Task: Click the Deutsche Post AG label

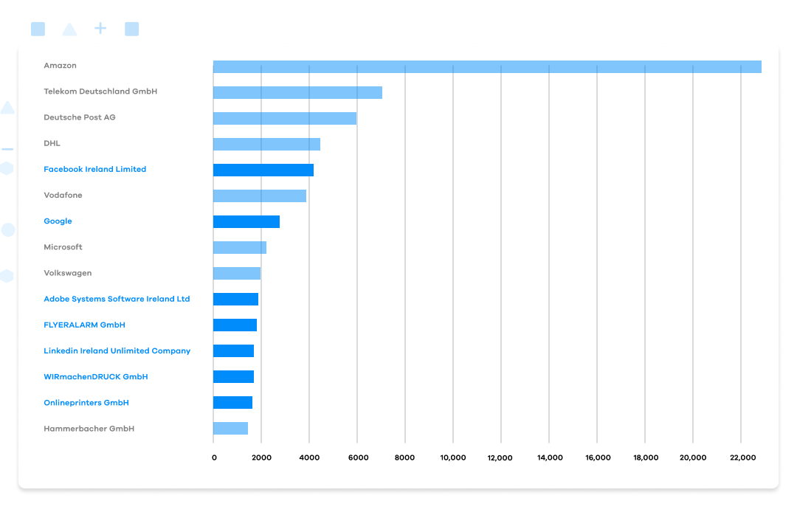Action: pyautogui.click(x=79, y=117)
